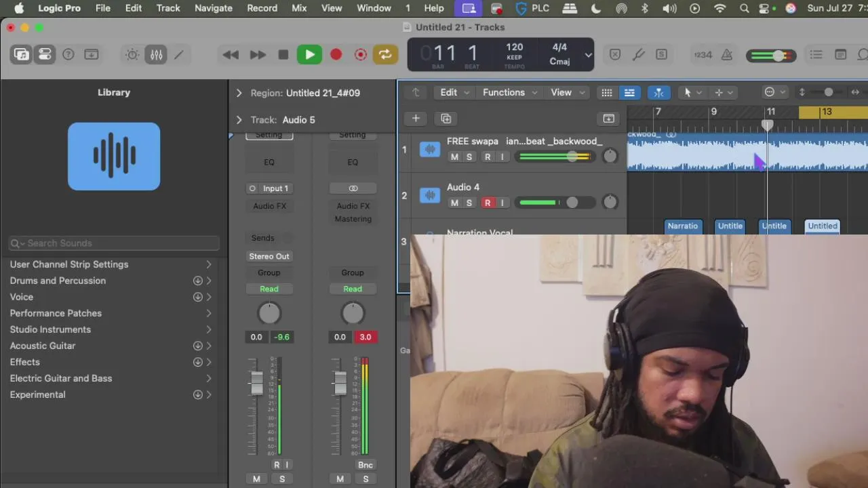Click the red Record button
Image resolution: width=868 pixels, height=488 pixels.
(336, 55)
